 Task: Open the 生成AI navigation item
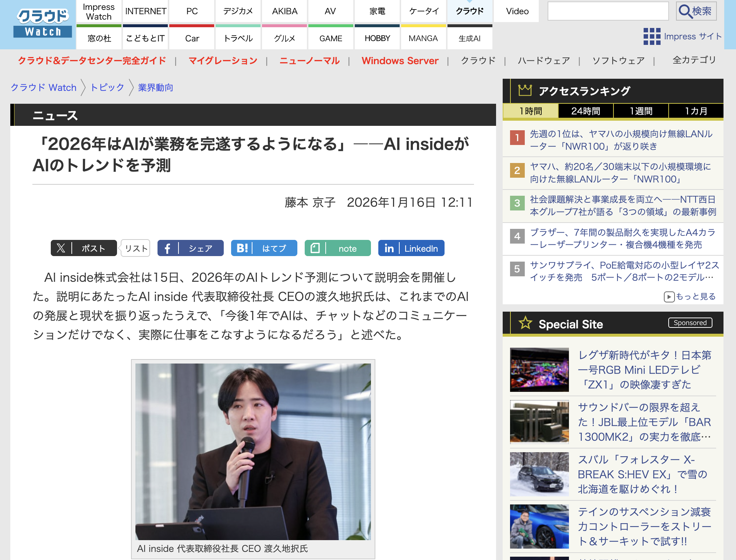(469, 38)
